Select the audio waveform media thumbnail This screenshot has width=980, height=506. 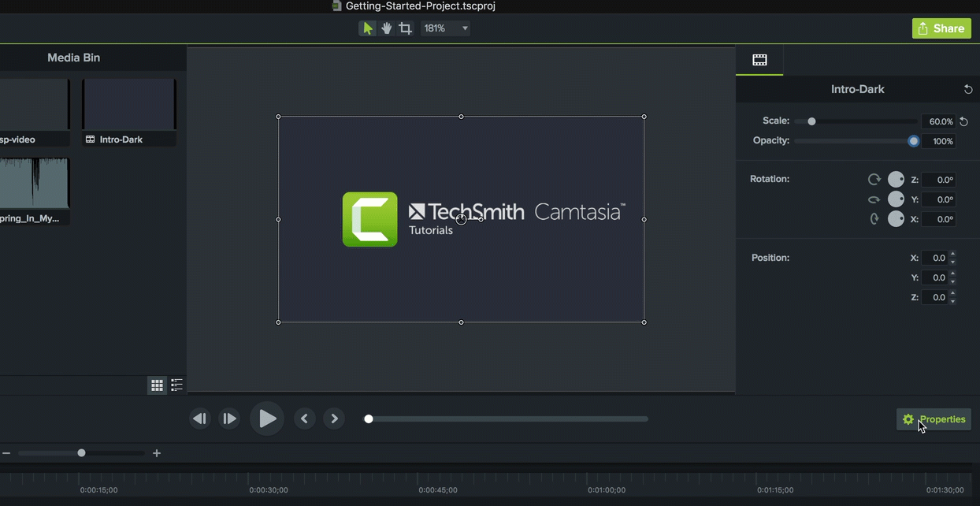coord(35,183)
